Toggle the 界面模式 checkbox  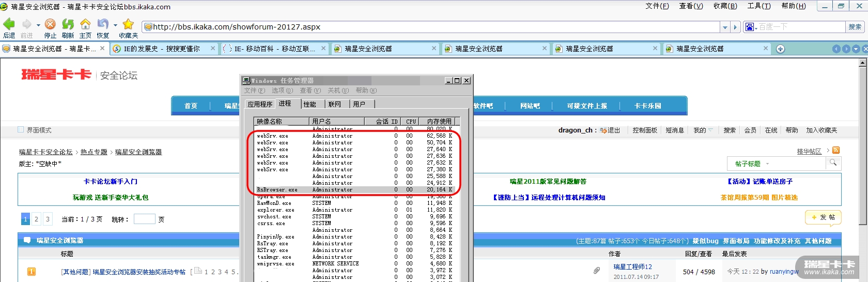pos(21,129)
